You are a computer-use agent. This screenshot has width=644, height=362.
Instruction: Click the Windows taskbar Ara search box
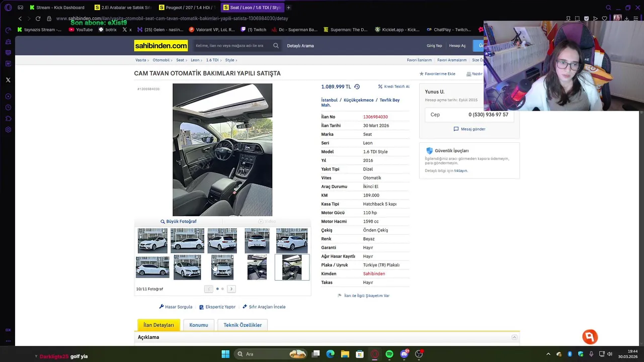[272, 354]
